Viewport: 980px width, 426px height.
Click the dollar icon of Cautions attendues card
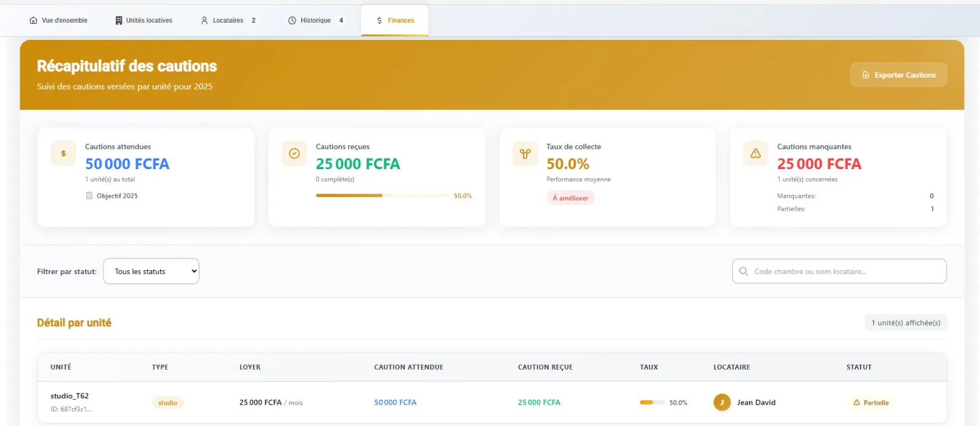click(x=64, y=154)
